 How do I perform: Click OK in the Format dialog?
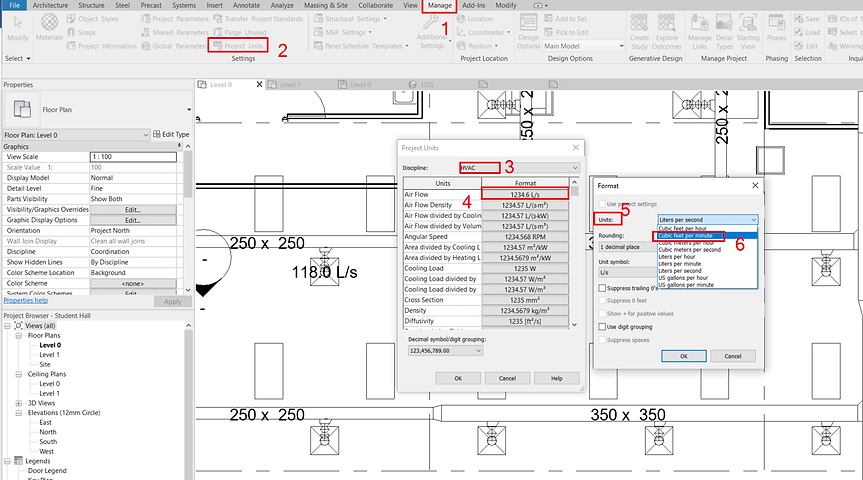point(684,356)
